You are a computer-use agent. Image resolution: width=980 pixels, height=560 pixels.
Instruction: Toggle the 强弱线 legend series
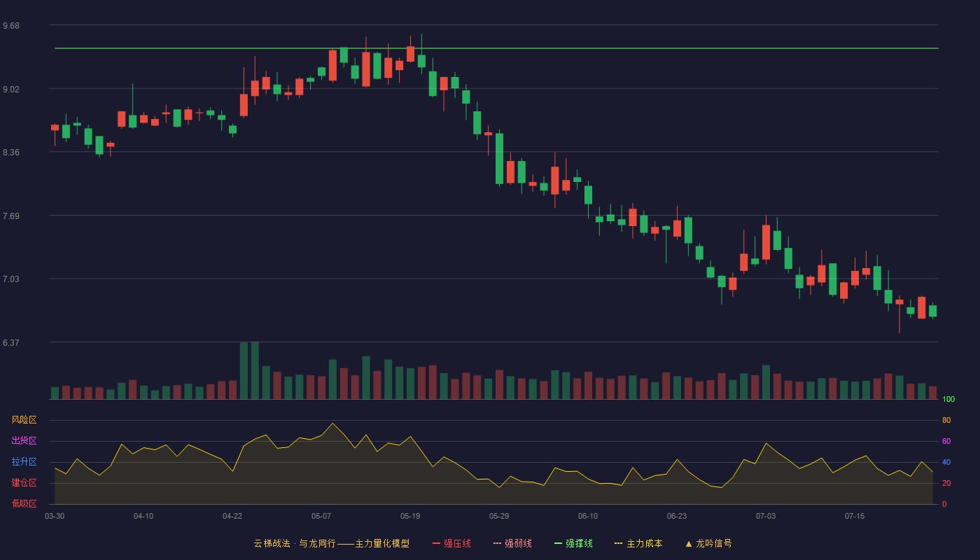512,543
